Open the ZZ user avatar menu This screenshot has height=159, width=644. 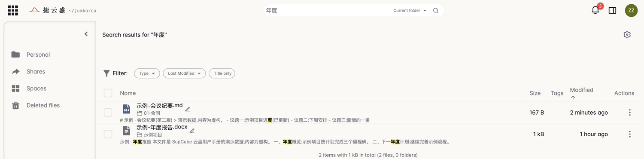[631, 10]
